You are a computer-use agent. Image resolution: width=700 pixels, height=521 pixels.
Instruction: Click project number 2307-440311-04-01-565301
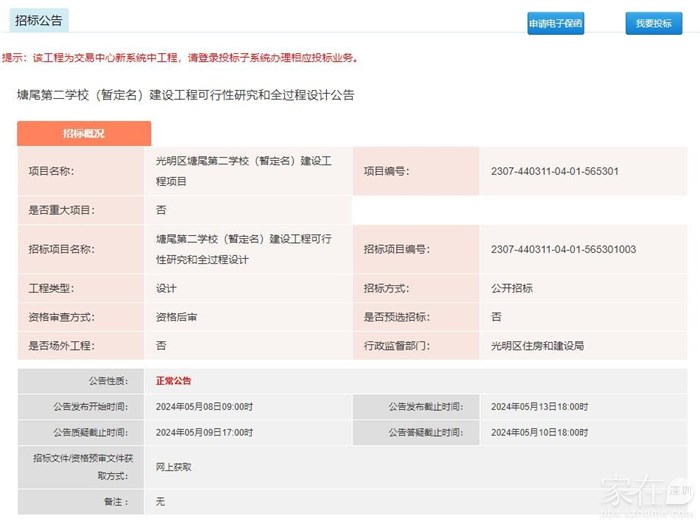(x=554, y=171)
